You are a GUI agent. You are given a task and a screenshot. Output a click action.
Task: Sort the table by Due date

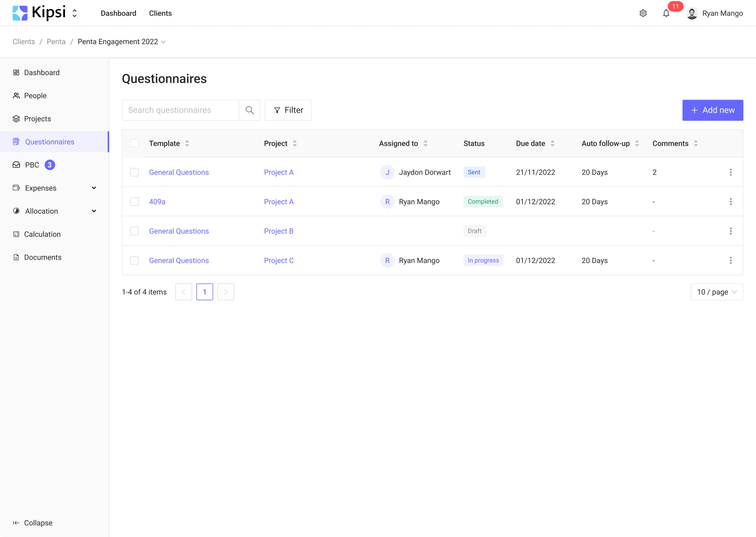coord(552,143)
